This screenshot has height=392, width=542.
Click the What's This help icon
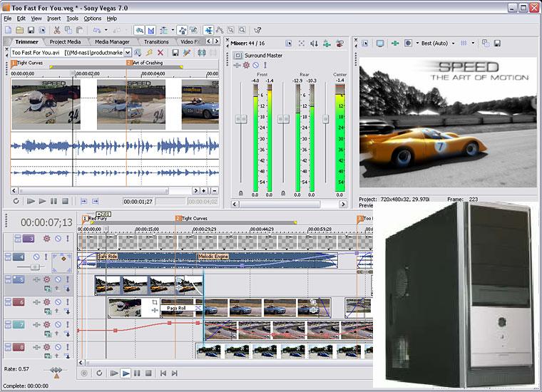[x=257, y=31]
